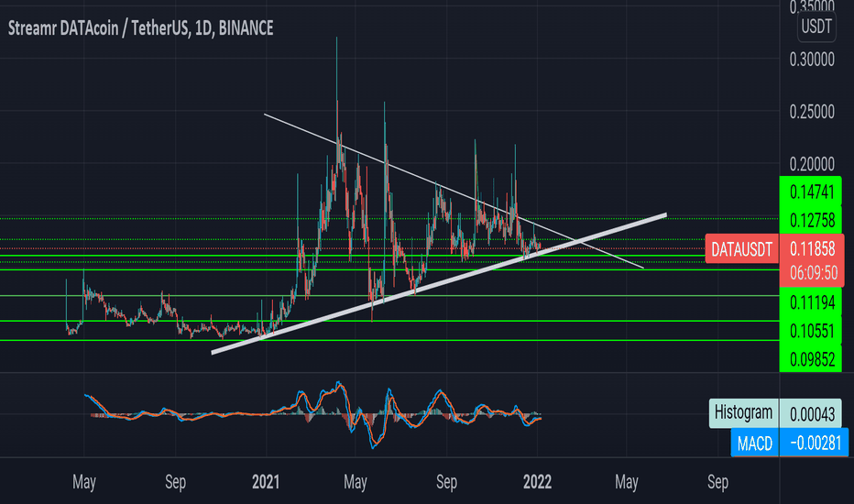Click the first Sep label on time axis
The image size is (854, 504).
tap(175, 482)
